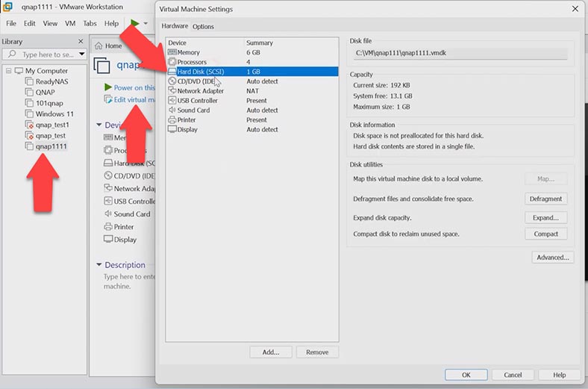Viewport: 588px width, 389px height.
Task: Click the qnap_test VM icon in Library
Action: click(29, 135)
